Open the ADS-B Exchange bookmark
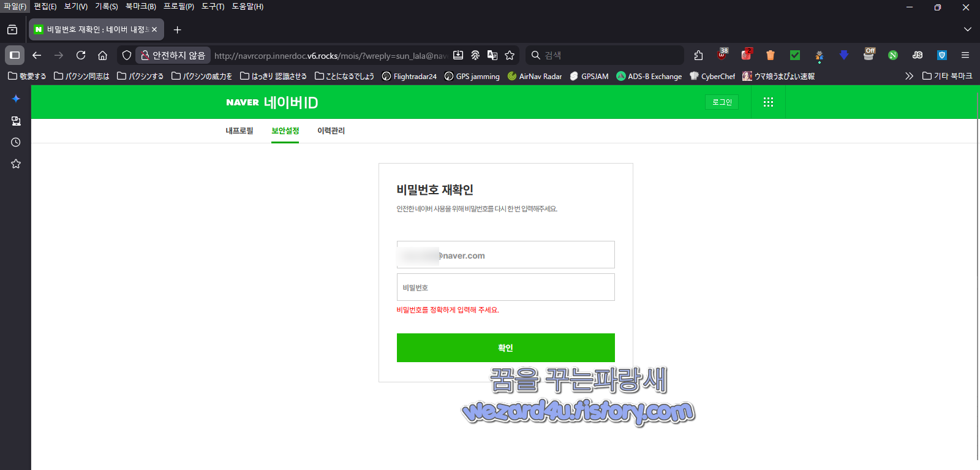This screenshot has width=980, height=470. click(649, 76)
